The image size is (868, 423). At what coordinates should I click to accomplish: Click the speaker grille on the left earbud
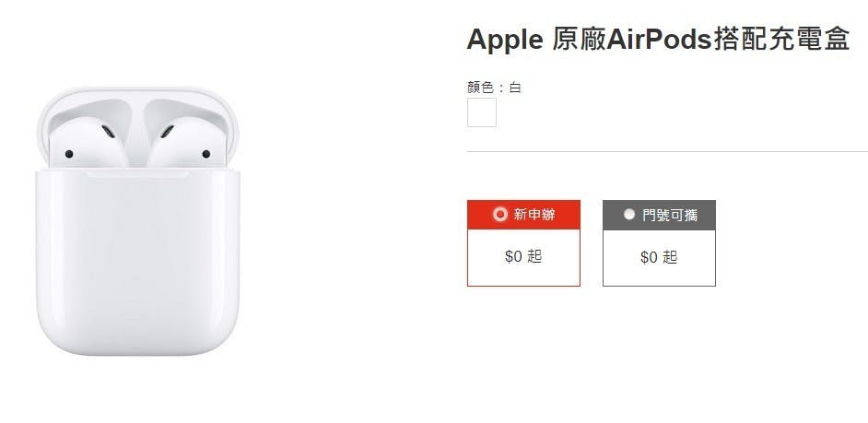(x=109, y=132)
